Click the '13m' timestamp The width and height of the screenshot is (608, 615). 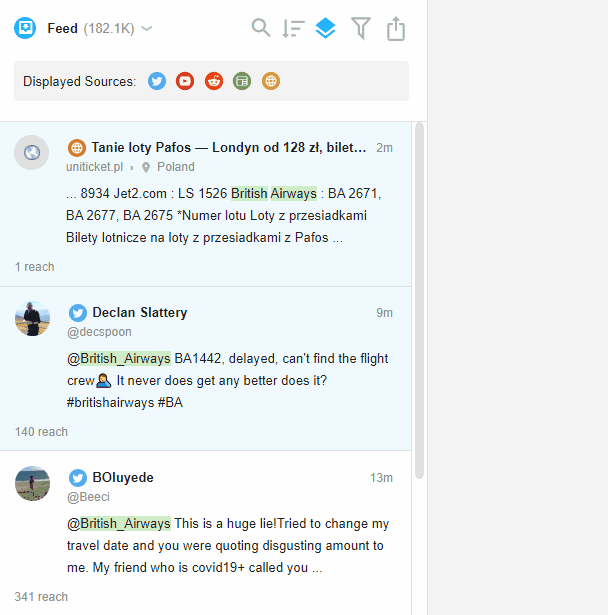(381, 478)
